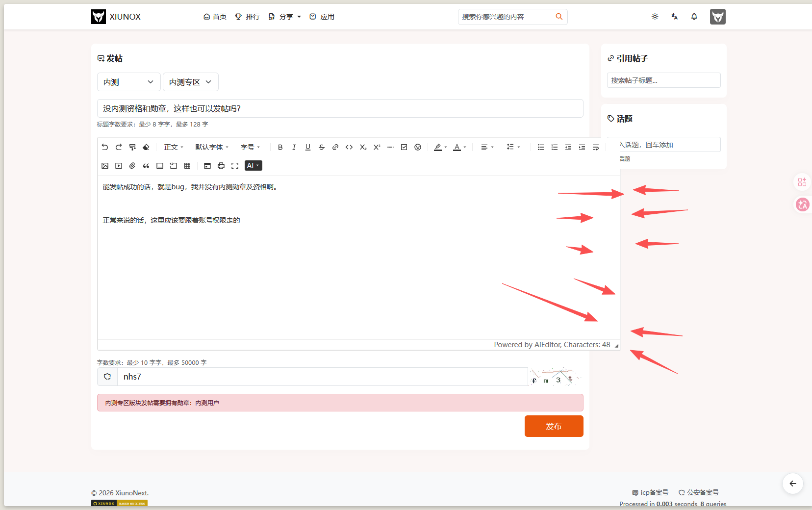Screen dimensions: 812x510
Task: Apply the highlight color marker
Action: pyautogui.click(x=438, y=147)
